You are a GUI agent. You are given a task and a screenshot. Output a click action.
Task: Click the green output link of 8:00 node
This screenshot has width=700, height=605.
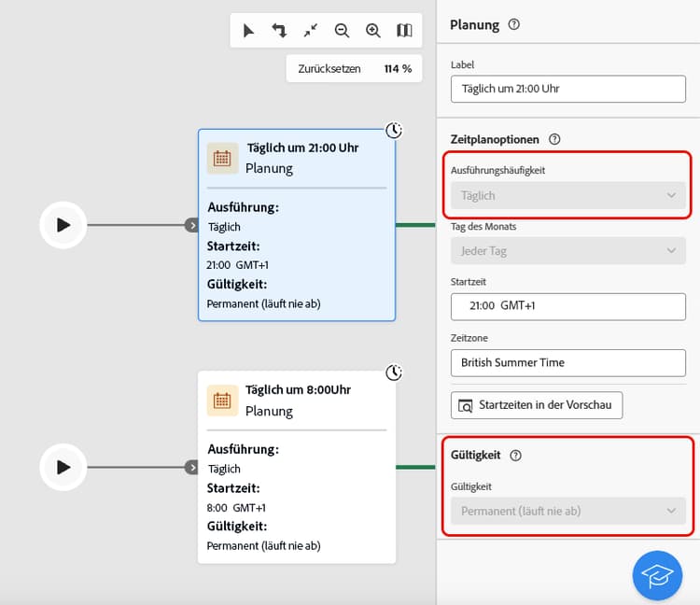point(415,468)
